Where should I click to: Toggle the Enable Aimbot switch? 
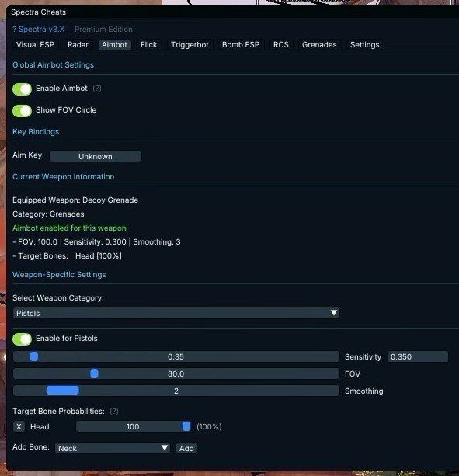click(x=23, y=89)
